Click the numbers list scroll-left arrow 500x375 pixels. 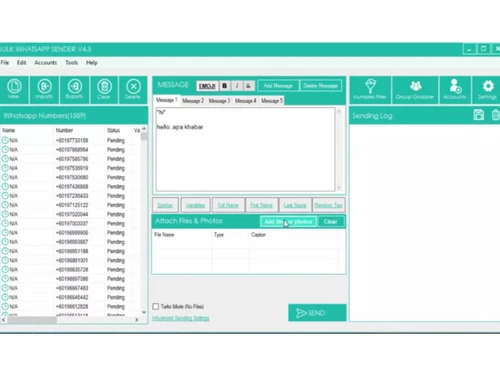(4, 320)
